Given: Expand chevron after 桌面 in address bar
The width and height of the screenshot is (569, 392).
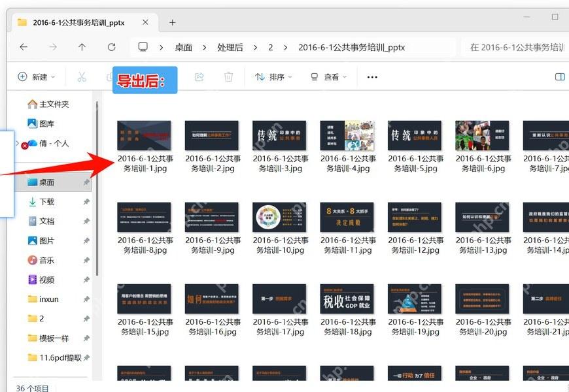Looking at the screenshot, I should (x=205, y=47).
